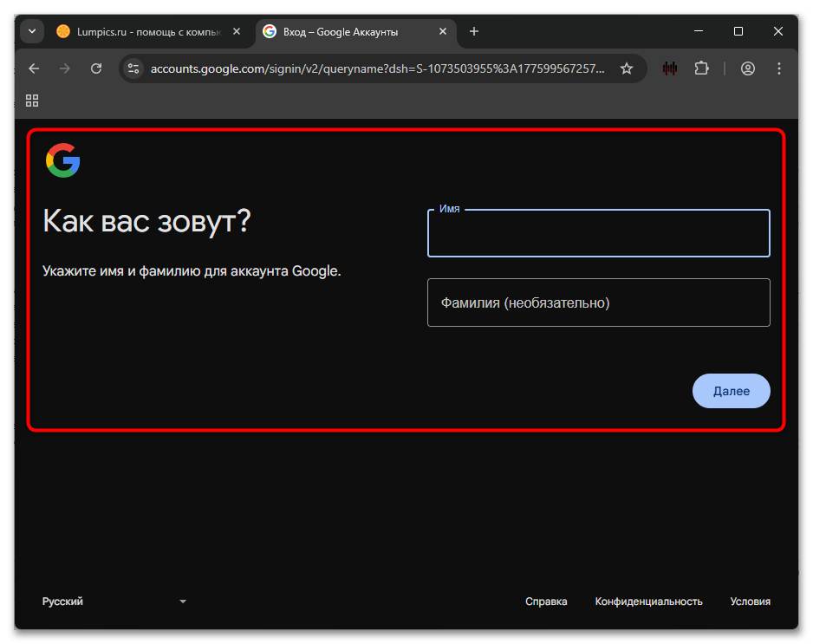This screenshot has width=813, height=644.
Task: Reload the page with the refresh icon
Action: coord(96,68)
